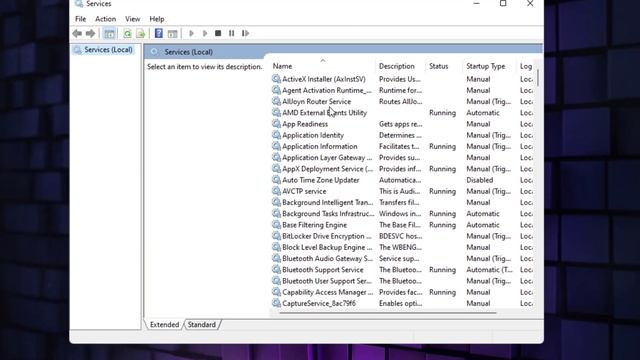
Task: Toggle Show/Hide Console Tree icon
Action: coord(109,33)
